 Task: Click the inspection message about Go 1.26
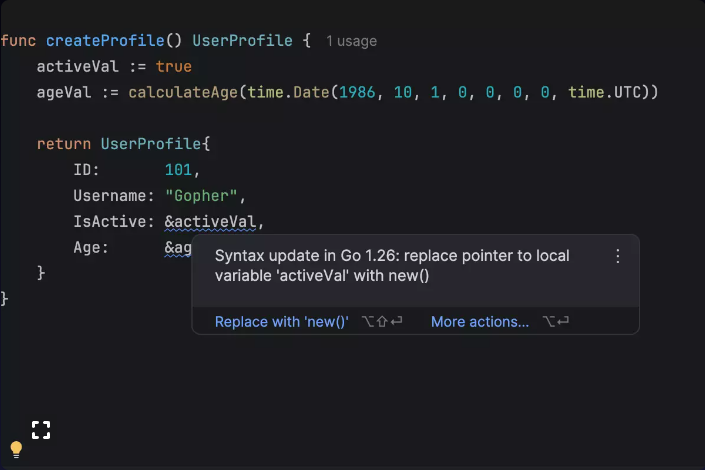(392, 265)
